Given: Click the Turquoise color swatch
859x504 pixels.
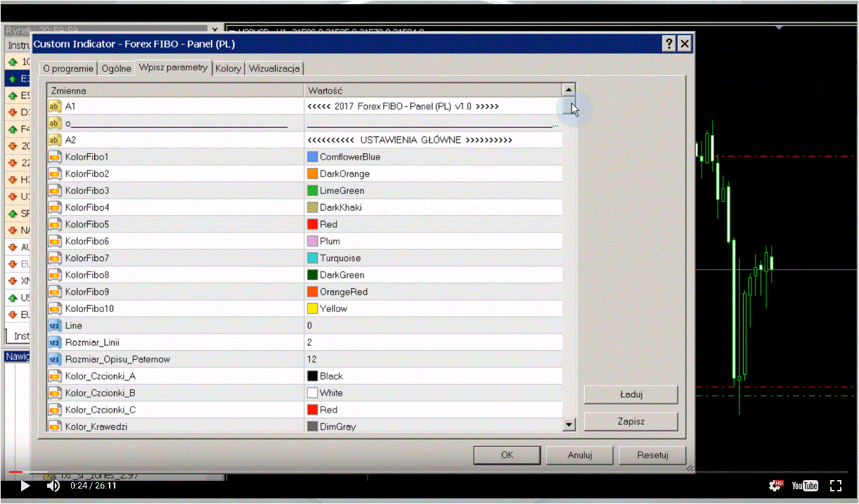Looking at the screenshot, I should (313, 258).
